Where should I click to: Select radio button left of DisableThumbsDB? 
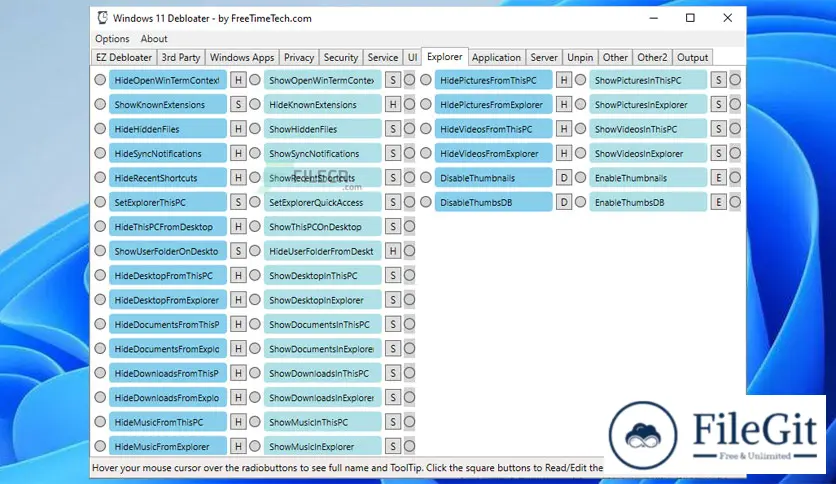click(425, 202)
